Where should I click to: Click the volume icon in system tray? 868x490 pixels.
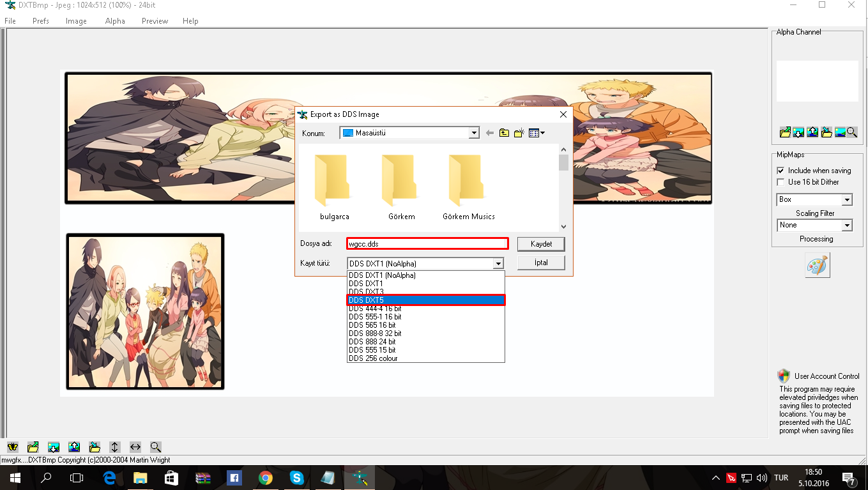761,478
